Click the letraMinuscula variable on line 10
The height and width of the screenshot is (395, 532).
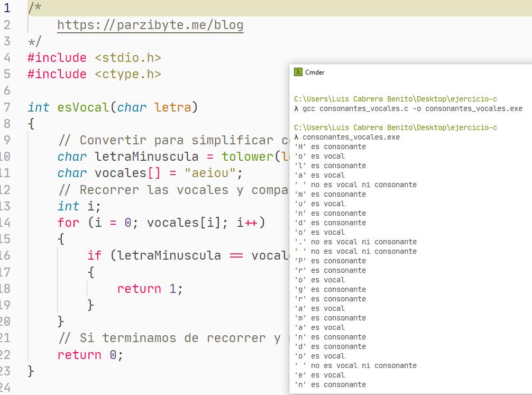146,157
